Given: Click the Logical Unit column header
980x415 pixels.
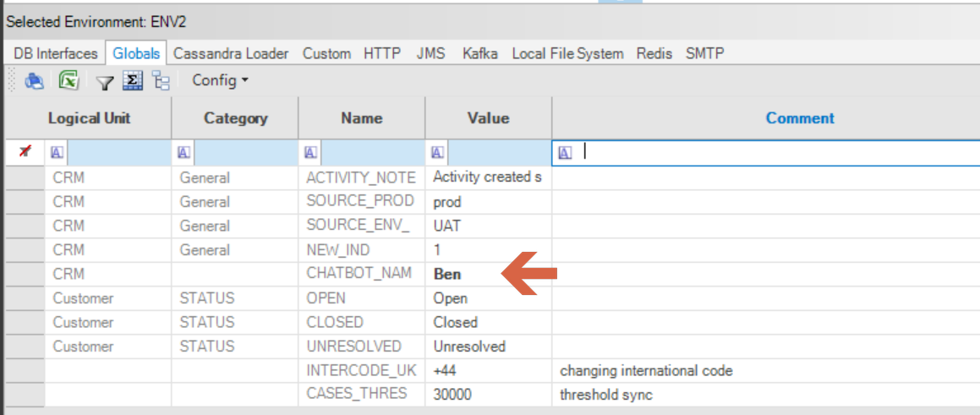Looking at the screenshot, I should [x=89, y=118].
